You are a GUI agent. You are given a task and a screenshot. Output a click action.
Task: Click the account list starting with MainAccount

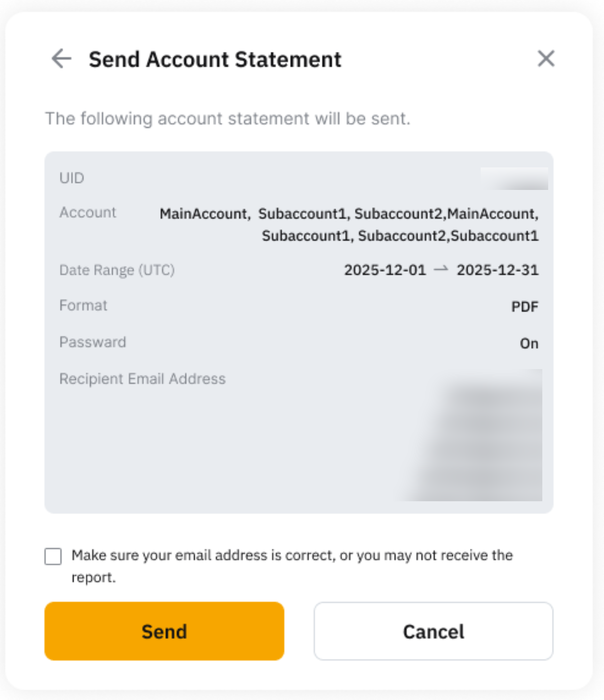[x=349, y=225]
